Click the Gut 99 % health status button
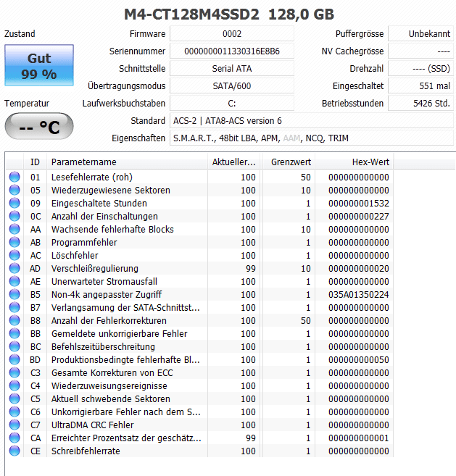This screenshot has width=456, height=476. (39, 65)
